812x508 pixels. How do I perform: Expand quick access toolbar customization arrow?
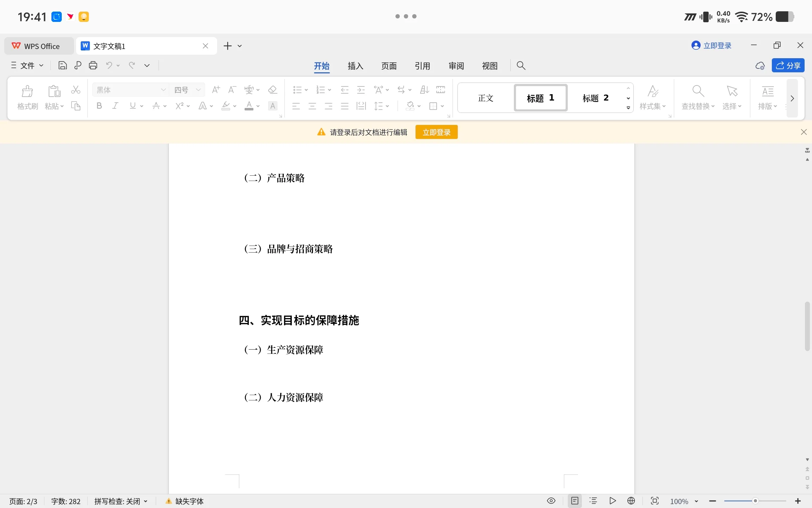click(147, 66)
